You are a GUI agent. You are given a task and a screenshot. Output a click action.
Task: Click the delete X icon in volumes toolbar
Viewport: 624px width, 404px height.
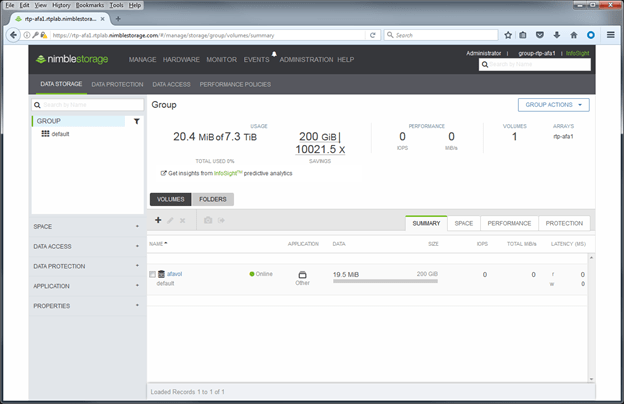(x=183, y=220)
